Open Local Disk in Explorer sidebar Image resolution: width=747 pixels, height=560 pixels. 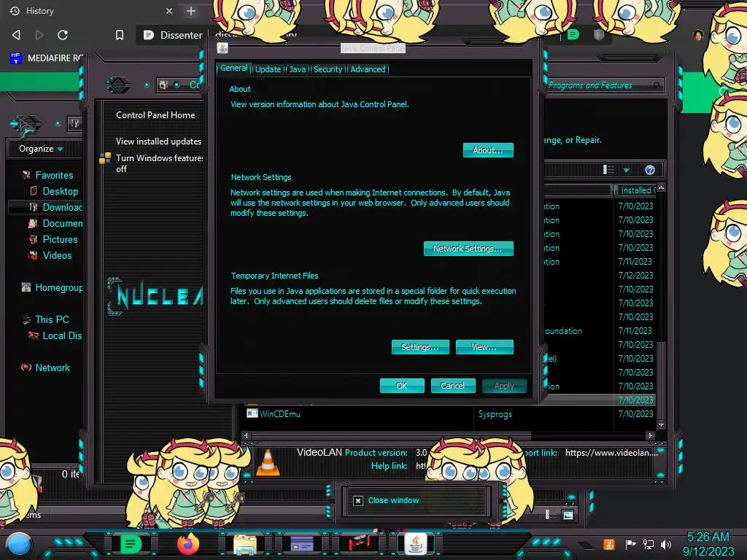(61, 335)
